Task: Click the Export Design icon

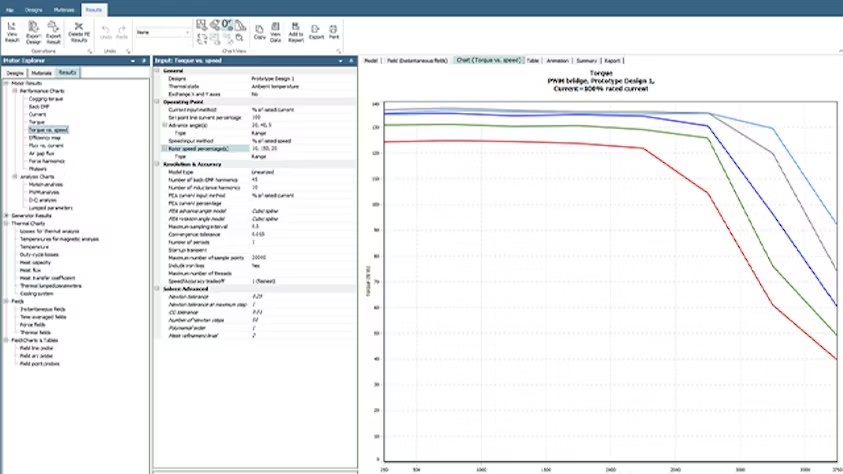Action: coord(33,28)
